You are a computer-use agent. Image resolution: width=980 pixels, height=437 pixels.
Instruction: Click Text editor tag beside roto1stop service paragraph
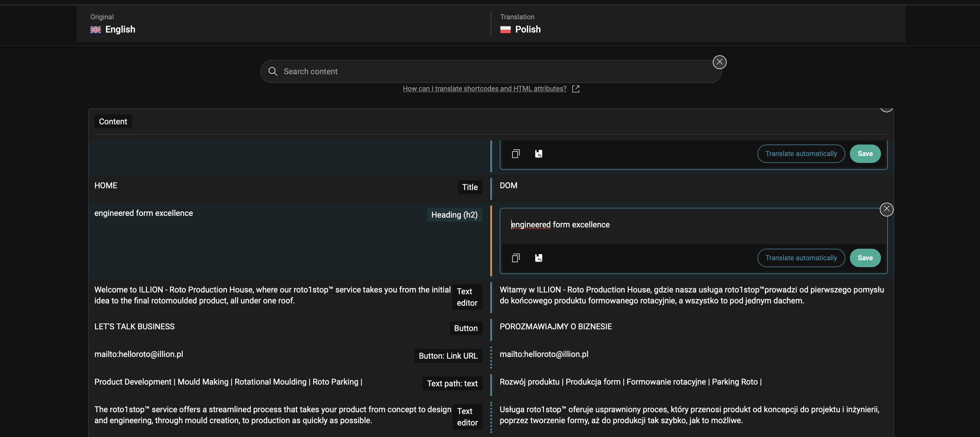point(467,417)
